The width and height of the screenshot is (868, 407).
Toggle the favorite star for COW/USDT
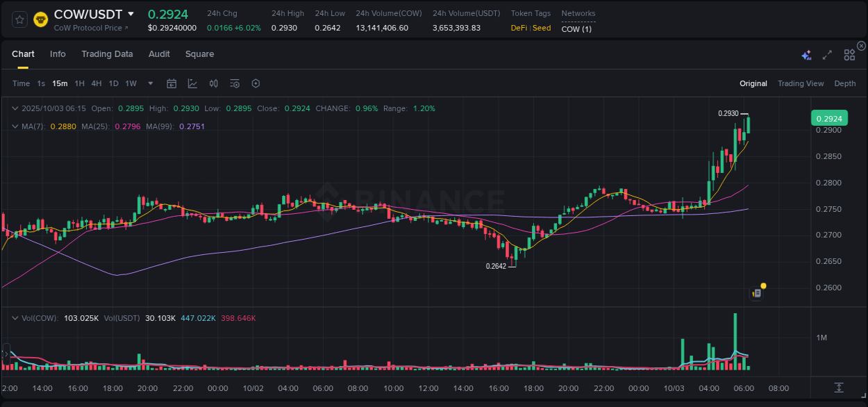[19, 19]
